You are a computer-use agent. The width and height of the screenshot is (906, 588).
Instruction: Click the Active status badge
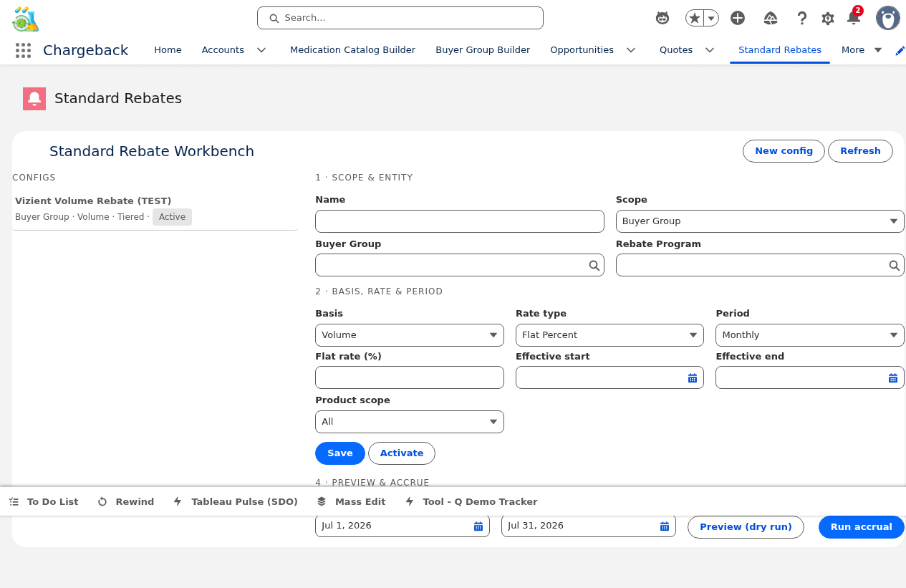click(172, 217)
